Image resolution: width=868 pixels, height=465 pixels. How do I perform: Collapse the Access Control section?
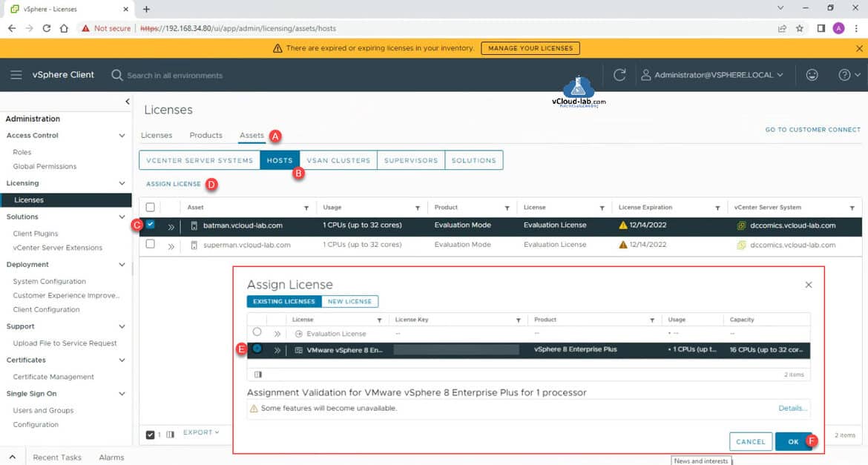(122, 136)
